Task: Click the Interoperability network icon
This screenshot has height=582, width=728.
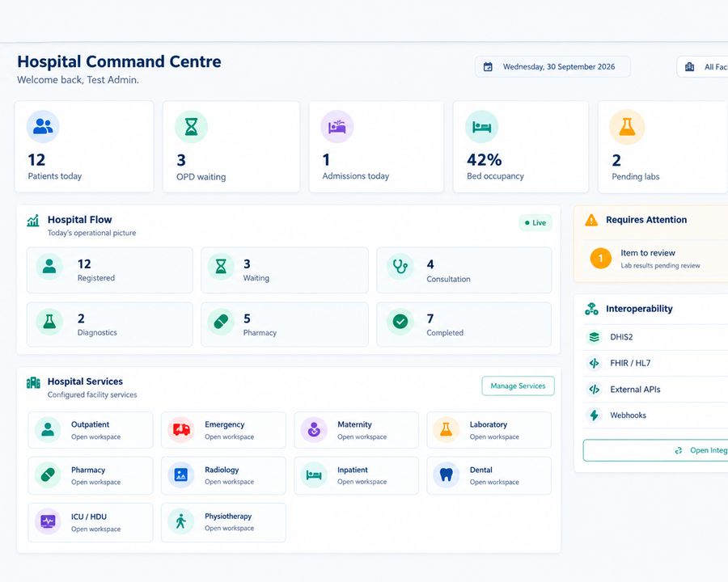Action: point(591,309)
